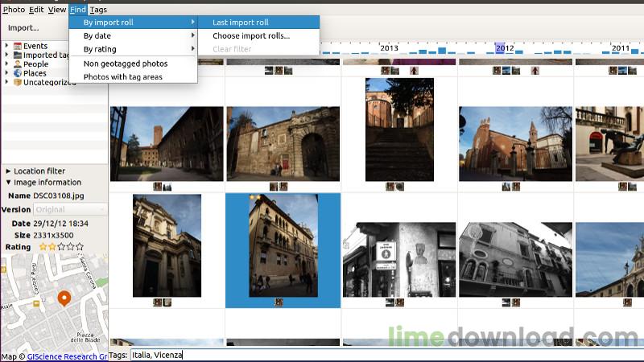Click the Places globe icon
This screenshot has height=362, width=644.
coord(17,73)
